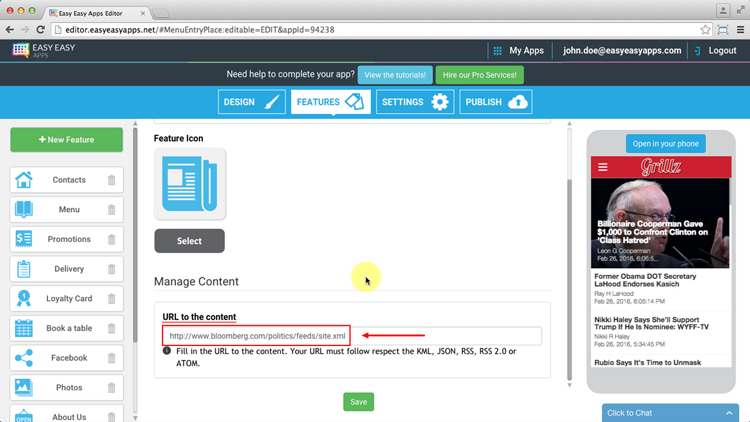Click the Chrome user profile icon

click(x=723, y=11)
